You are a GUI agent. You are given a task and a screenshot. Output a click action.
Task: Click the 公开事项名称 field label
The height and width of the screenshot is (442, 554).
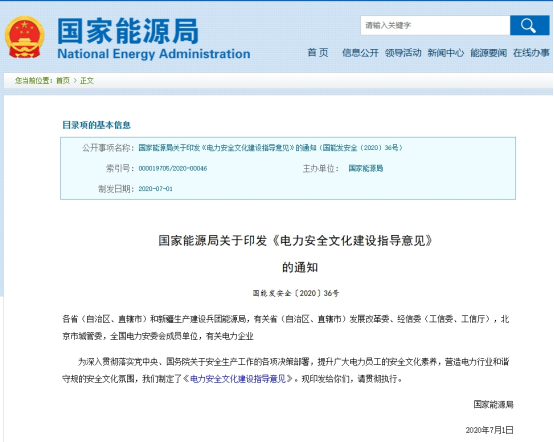[x=108, y=148]
